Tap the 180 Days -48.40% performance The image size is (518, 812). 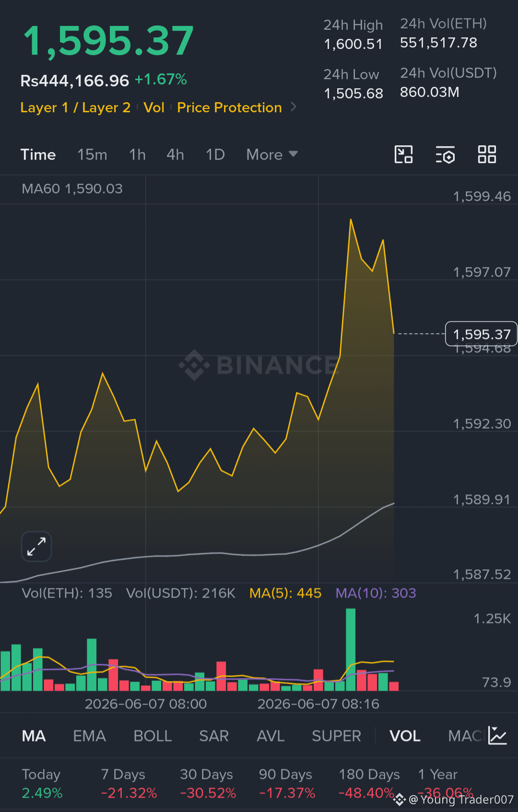click(369, 784)
